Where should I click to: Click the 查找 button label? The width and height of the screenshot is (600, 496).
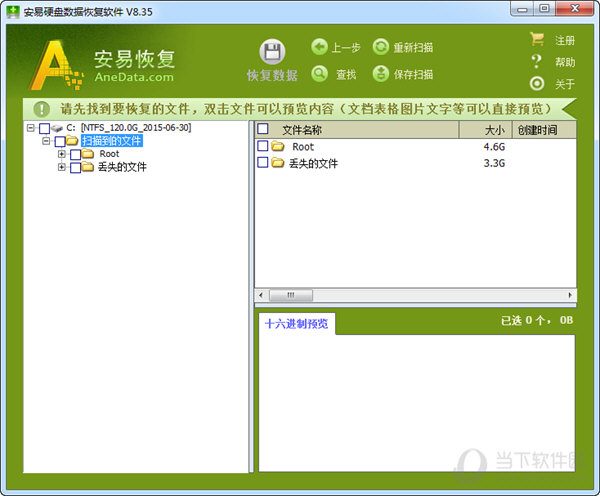pyautogui.click(x=346, y=74)
